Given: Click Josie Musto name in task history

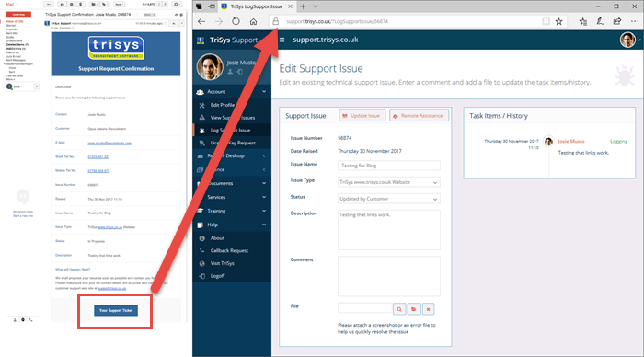Looking at the screenshot, I should pos(571,142).
